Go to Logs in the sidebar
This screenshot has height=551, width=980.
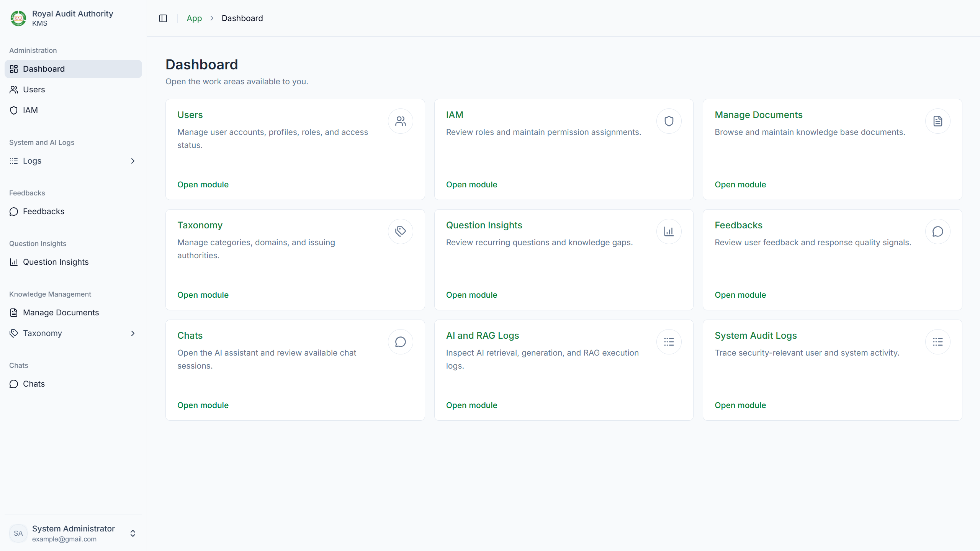73,161
